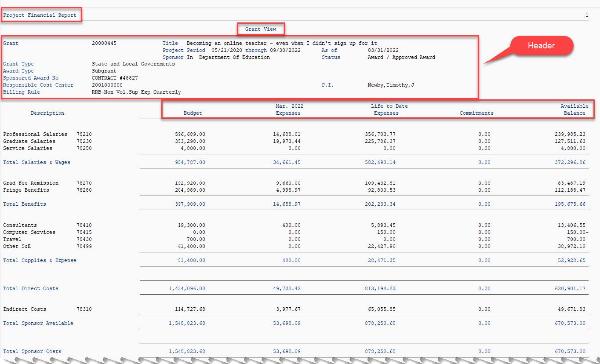
Task: Select status Award / Approved Award
Action: (401, 57)
